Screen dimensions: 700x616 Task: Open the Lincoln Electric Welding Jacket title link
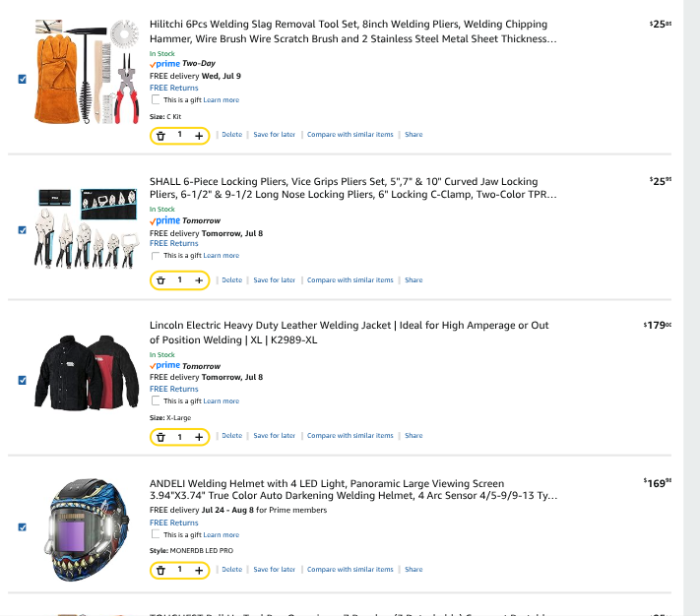tap(350, 333)
